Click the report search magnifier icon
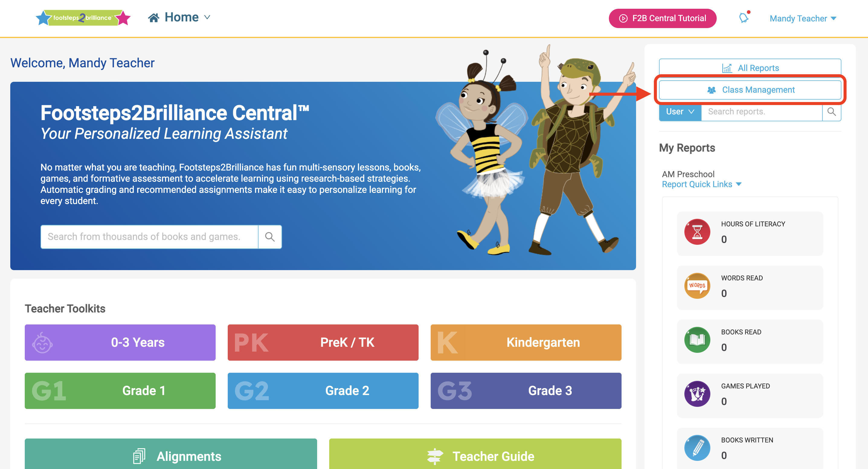 pyautogui.click(x=831, y=112)
